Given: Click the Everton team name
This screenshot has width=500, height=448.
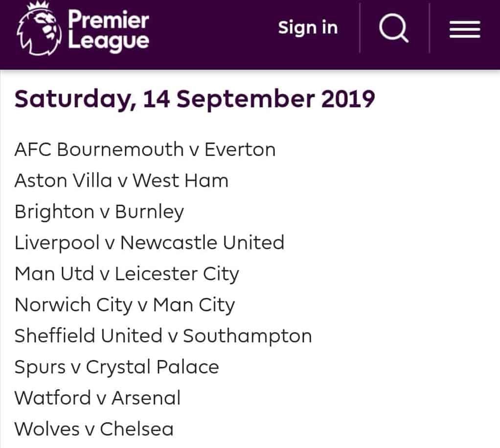Looking at the screenshot, I should tap(240, 149).
